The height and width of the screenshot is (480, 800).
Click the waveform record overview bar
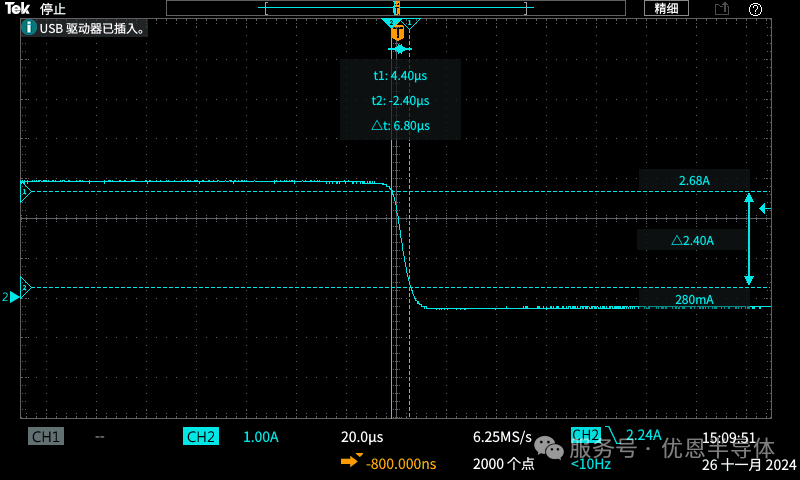397,8
